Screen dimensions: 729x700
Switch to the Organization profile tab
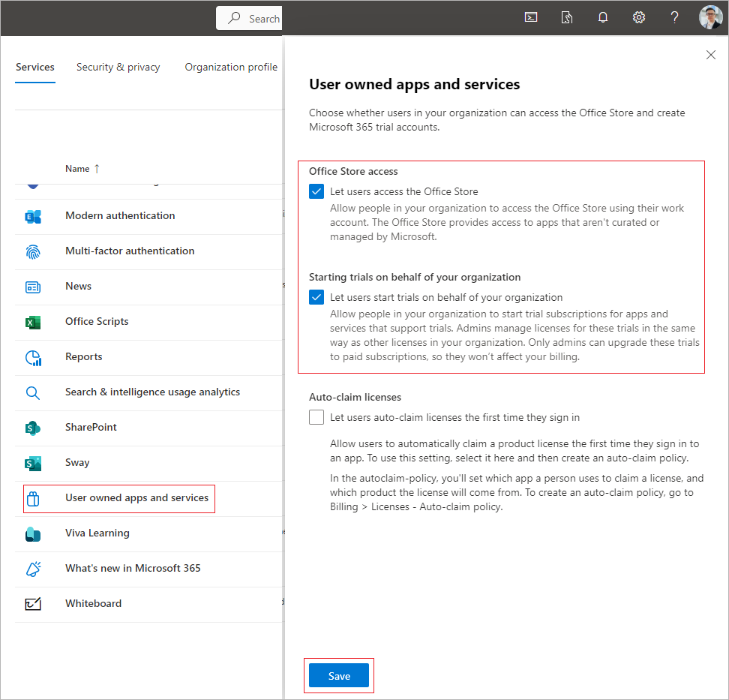pos(231,67)
